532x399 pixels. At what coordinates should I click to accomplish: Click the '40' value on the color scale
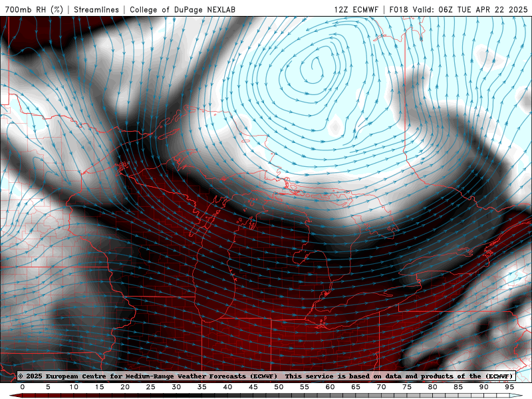click(x=227, y=387)
